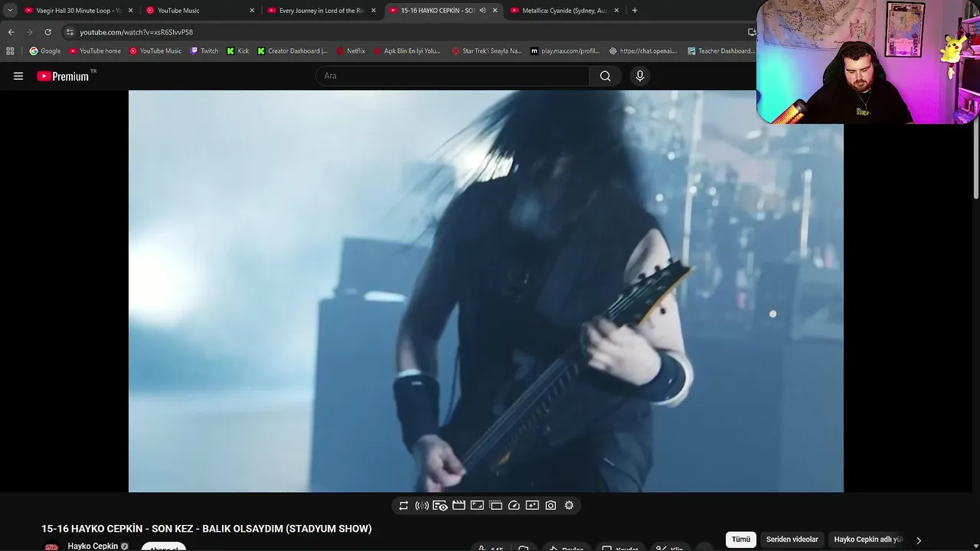Open the apps grid in bookmarks bar
This screenshot has height=551, width=980.
click(x=10, y=51)
